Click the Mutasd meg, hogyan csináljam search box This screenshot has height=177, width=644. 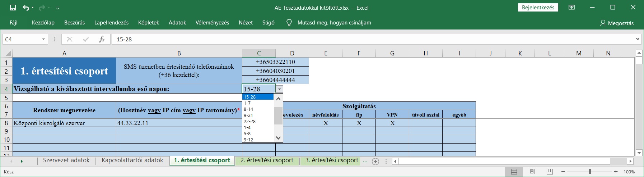point(334,23)
